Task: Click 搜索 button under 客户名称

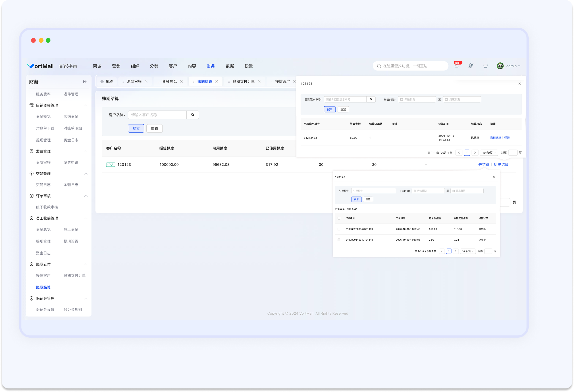Action: coord(136,128)
